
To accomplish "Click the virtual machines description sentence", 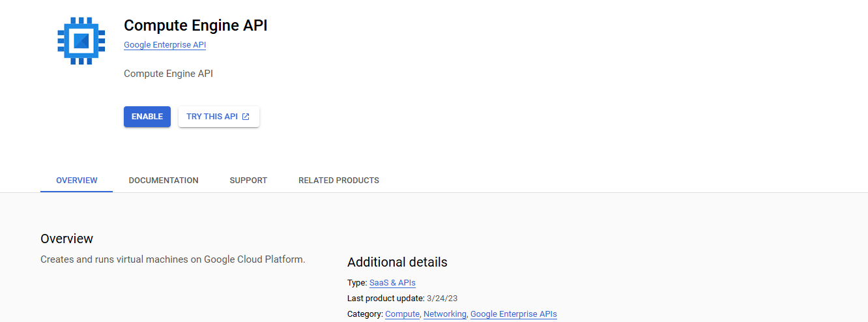I will (x=173, y=259).
